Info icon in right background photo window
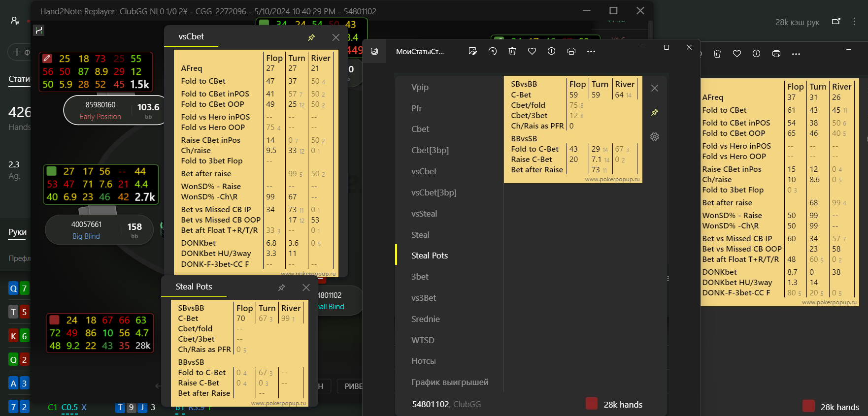The height and width of the screenshot is (416, 868). pyautogui.click(x=757, y=54)
